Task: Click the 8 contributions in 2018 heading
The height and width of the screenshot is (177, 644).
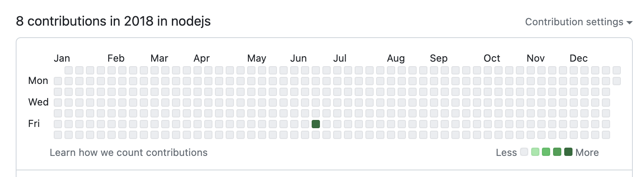Action: [113, 22]
